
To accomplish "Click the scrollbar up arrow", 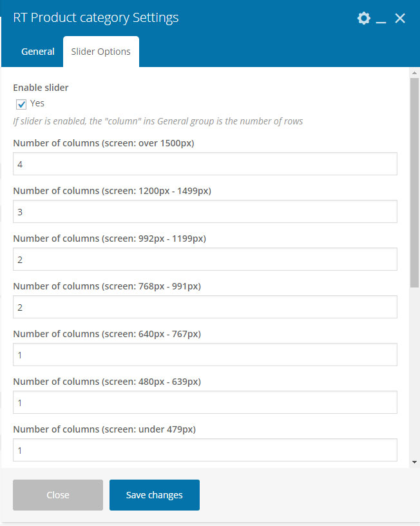I will (x=414, y=73).
